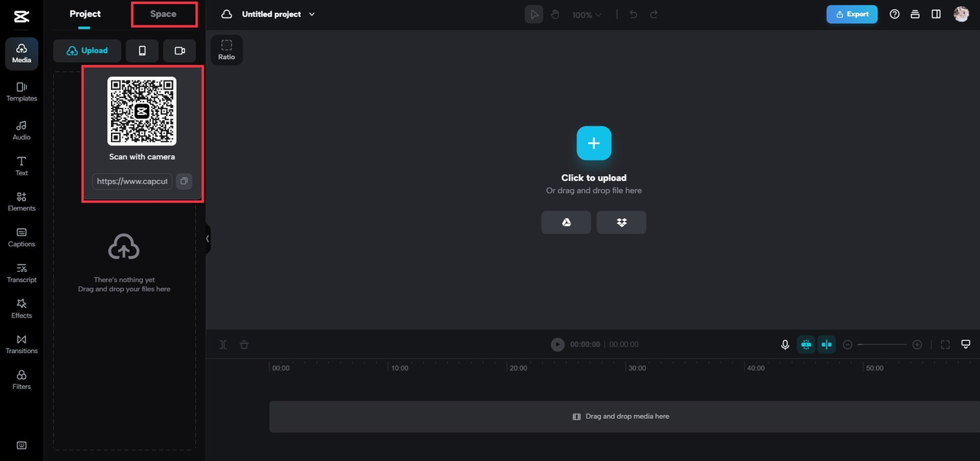Open the Ratio settings
Screen dimensions: 980x461
coord(227,49)
